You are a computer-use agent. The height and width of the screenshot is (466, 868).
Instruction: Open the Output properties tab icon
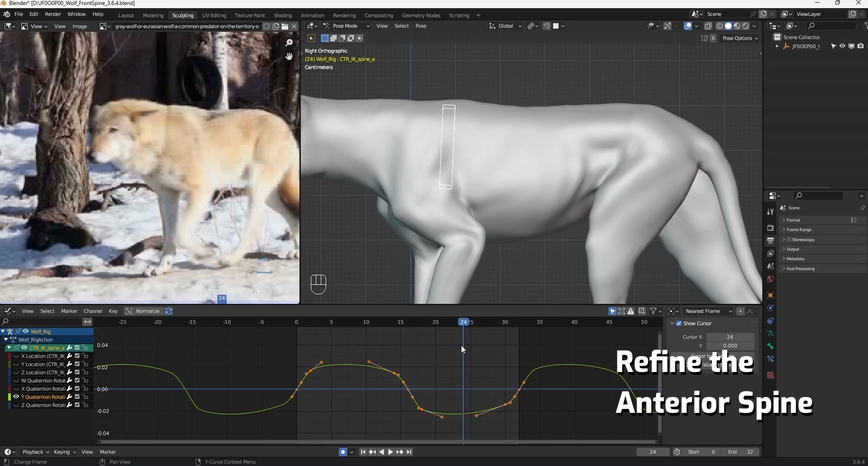770,241
